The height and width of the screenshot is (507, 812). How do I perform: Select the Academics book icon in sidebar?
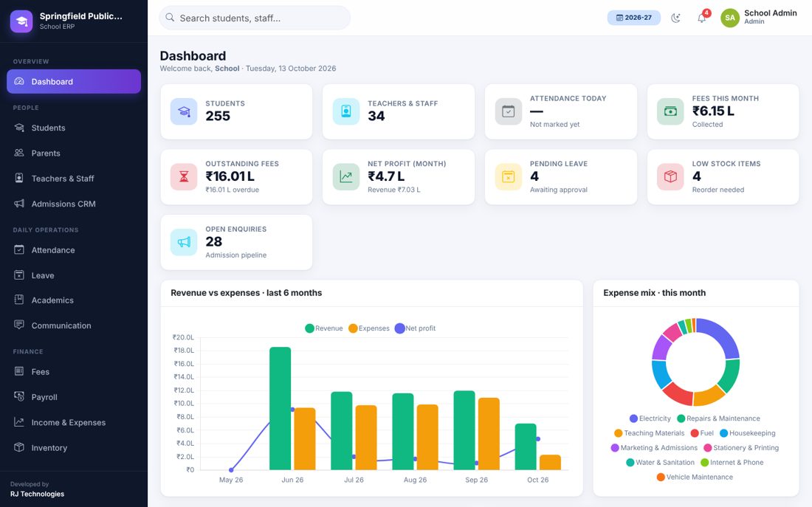click(x=19, y=300)
